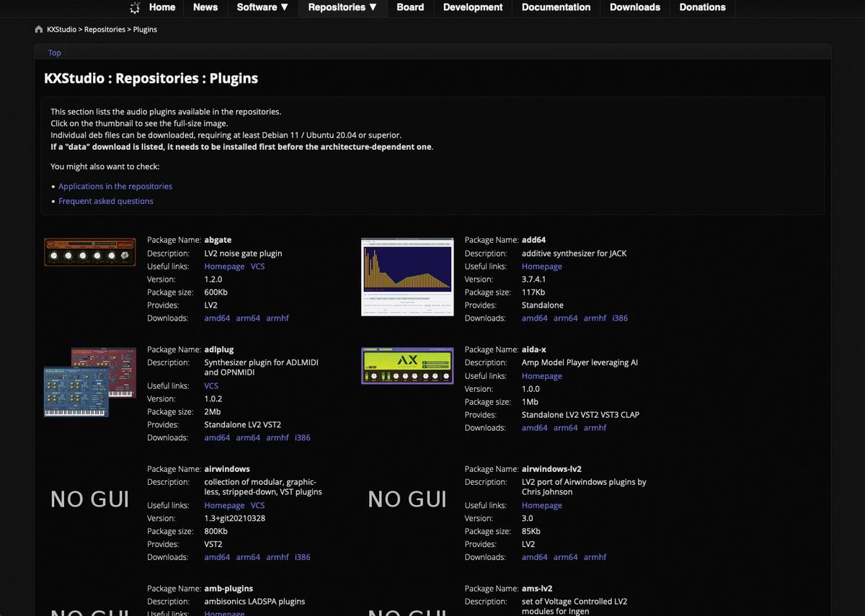Open the Board menu item
Screen dimensions: 865x616
pyautogui.click(x=410, y=8)
